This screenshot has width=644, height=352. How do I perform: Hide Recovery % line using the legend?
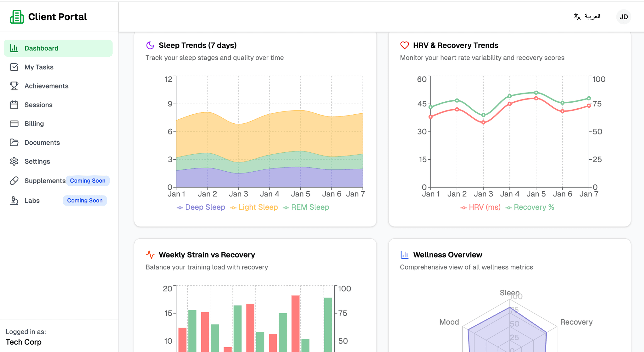click(529, 207)
